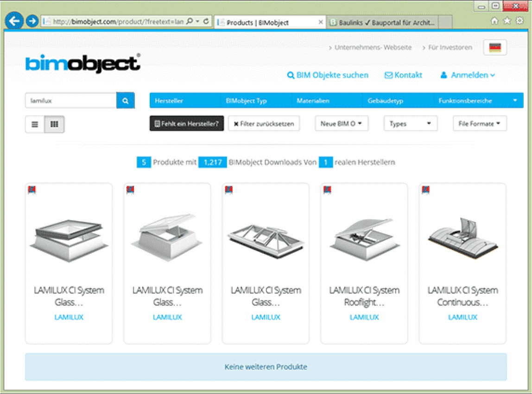
Task: Open the LAMILUX CI System Continuous title
Action: click(462, 296)
